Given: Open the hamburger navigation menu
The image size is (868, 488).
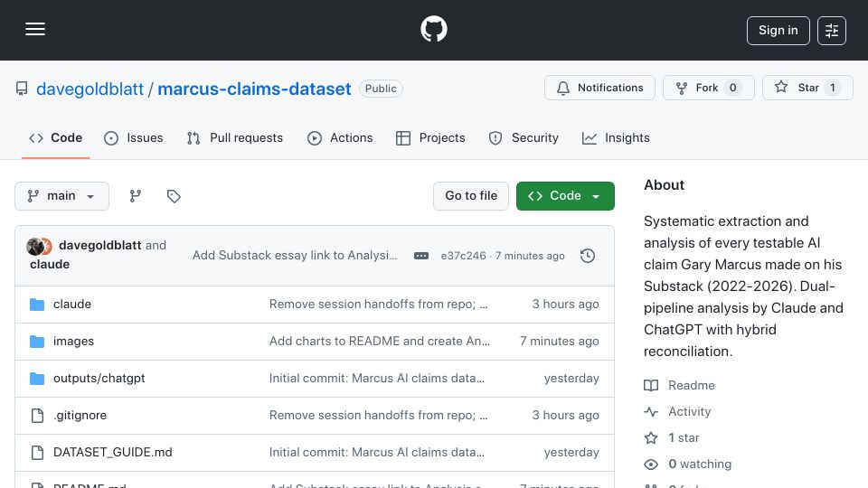Looking at the screenshot, I should click(x=35, y=29).
